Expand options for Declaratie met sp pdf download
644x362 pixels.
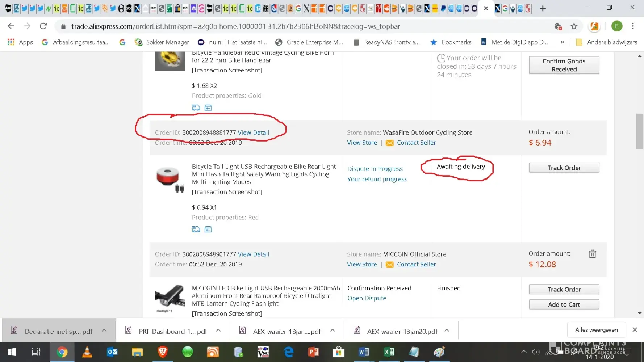(x=104, y=331)
